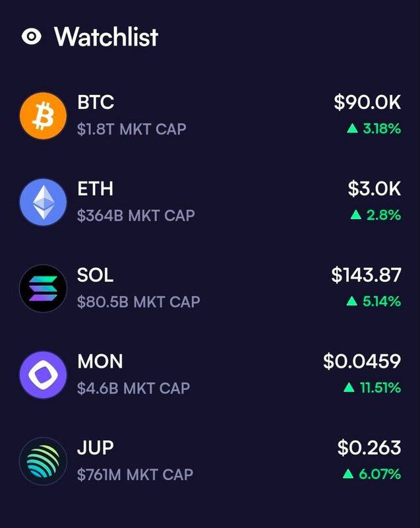Click the green up arrow next to 5.14%
Screen dimensions: 420x528
pyautogui.click(x=352, y=302)
